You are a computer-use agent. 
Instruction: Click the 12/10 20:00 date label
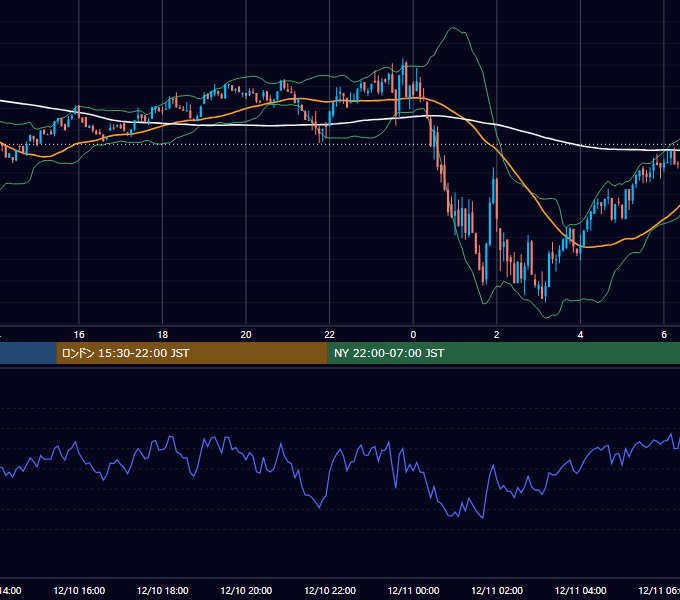(246, 590)
